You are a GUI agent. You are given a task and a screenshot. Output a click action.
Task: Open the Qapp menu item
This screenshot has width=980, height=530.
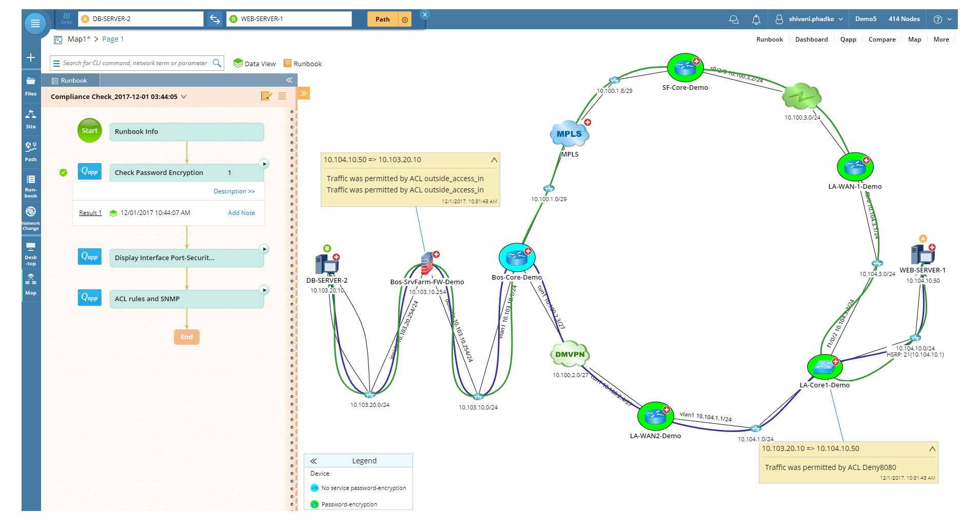click(x=848, y=39)
